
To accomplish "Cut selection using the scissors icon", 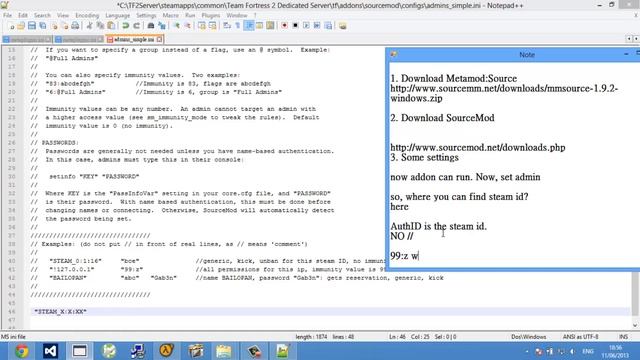I will click(x=89, y=26).
